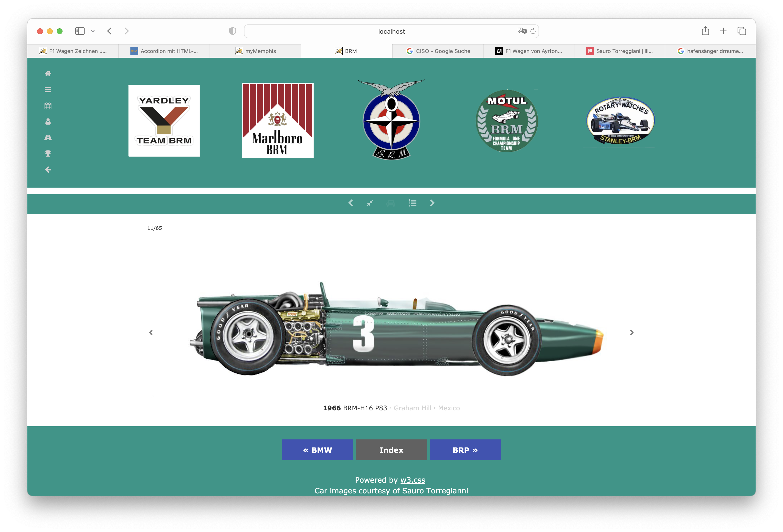
Task: Click the Graham Hill caption text
Action: [x=413, y=408]
